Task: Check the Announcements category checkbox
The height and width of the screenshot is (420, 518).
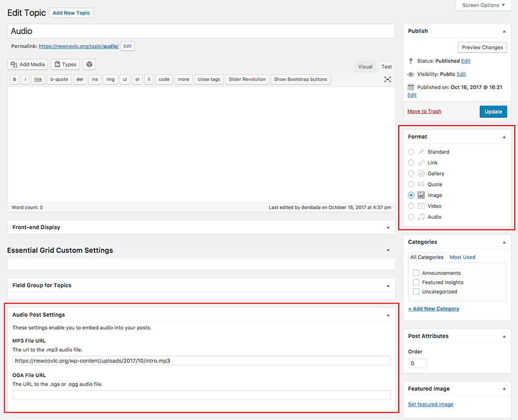Action: [x=416, y=273]
